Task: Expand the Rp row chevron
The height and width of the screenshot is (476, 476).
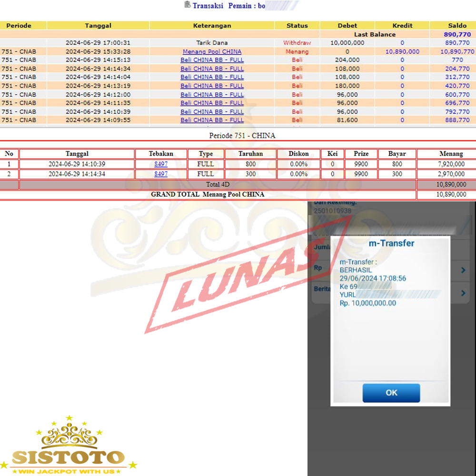Action: pyautogui.click(x=463, y=270)
